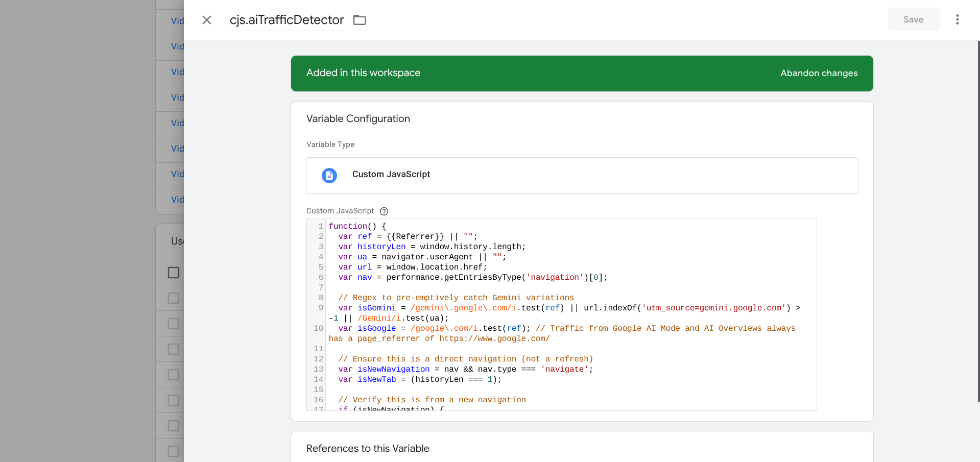Select the Custom JavaScript variable type card
The height and width of the screenshot is (462, 980).
point(582,175)
